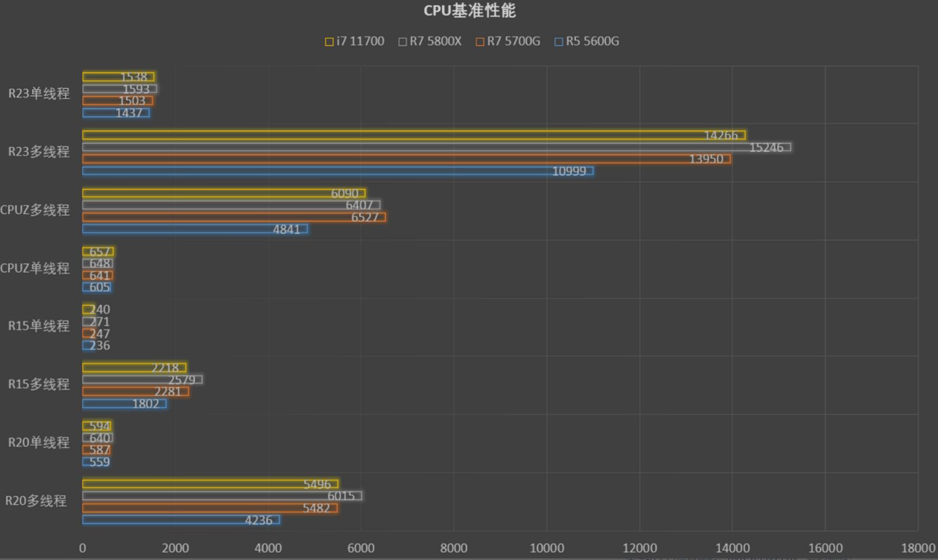This screenshot has width=938, height=560.
Task: Toggle the R7 5800X legend marker
Action: tap(402, 41)
